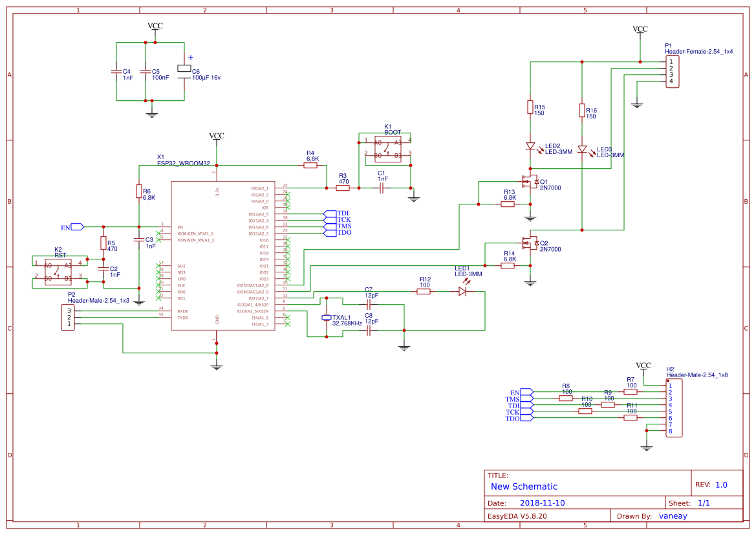Click the Q1 2N7000 MOSFET symbol
This screenshot has height=535, width=756.
tap(530, 181)
